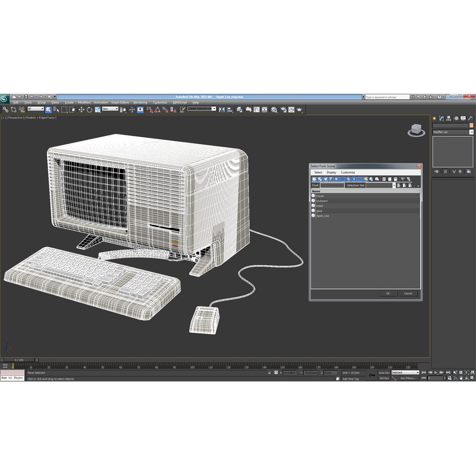
Task: Open the Select by Name tool
Action: click(x=56, y=110)
